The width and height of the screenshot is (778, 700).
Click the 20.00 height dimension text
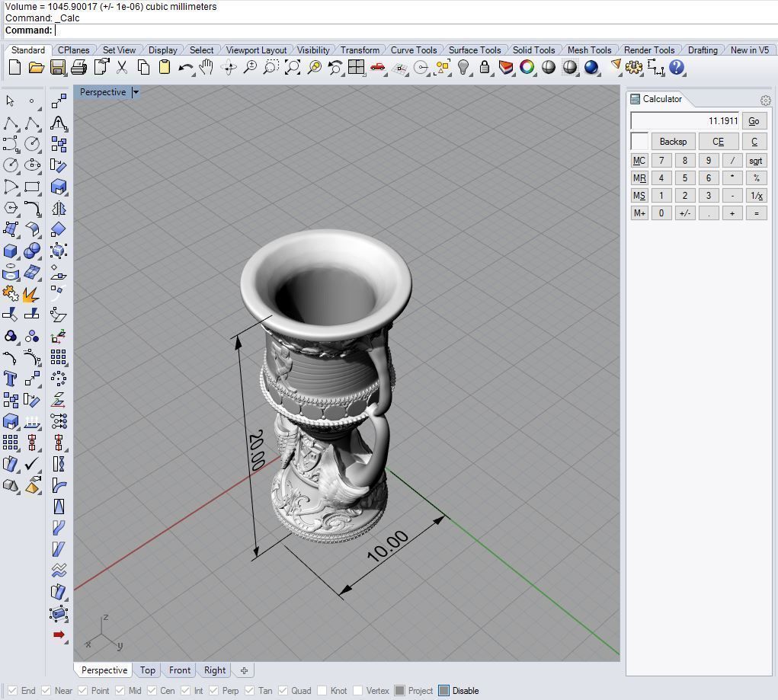(x=256, y=450)
